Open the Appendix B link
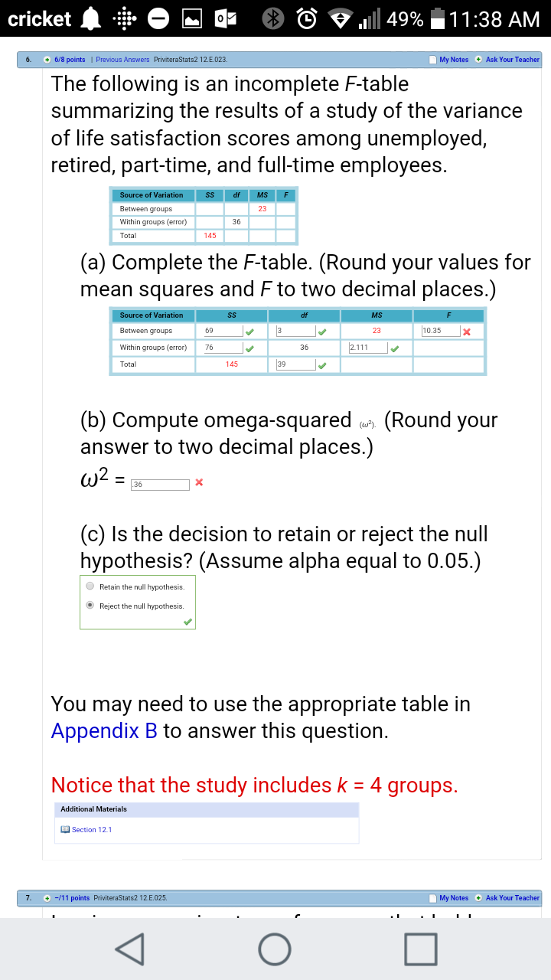This screenshot has width=551, height=980. [x=104, y=731]
